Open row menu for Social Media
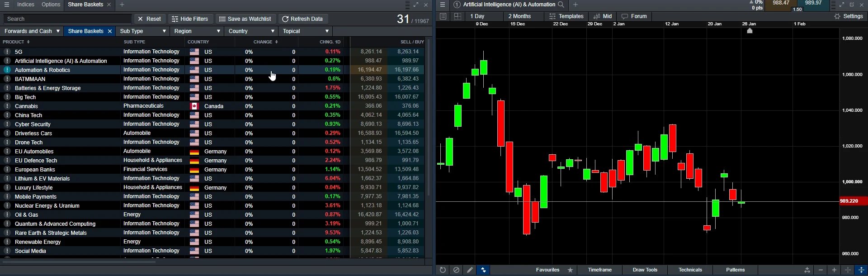This screenshot has height=276, width=868. tap(7, 251)
